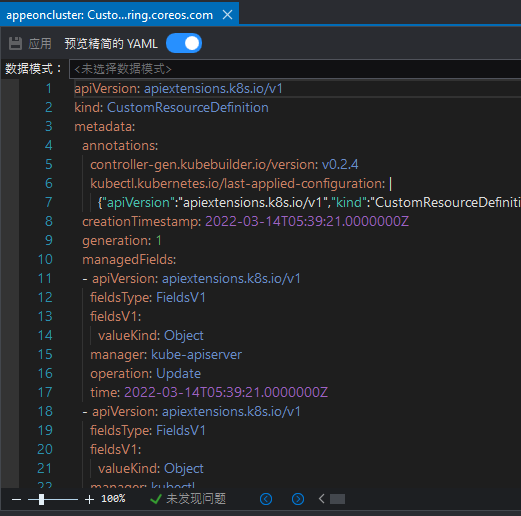Click the zoom in plus icon
The height and width of the screenshot is (516, 521).
(x=89, y=499)
